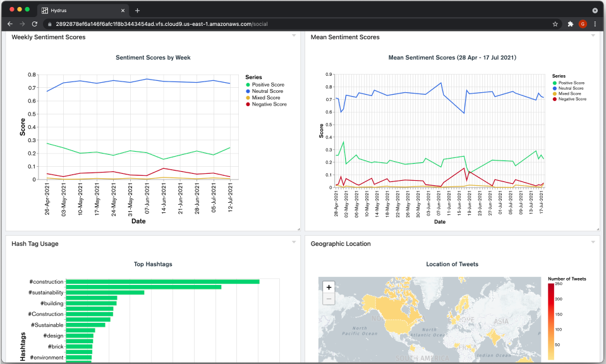Image resolution: width=606 pixels, height=364 pixels.
Task: Grab the Weekly Sentiment panel resize handle
Action: pos(298,229)
